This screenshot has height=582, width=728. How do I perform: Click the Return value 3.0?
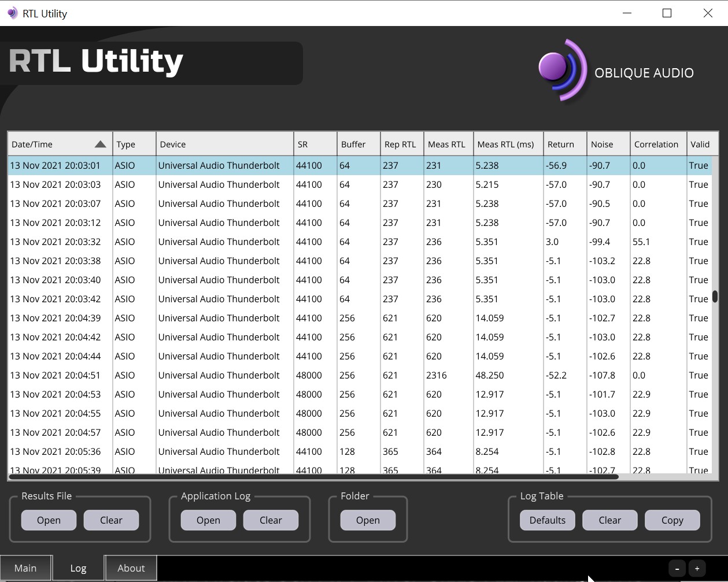click(x=552, y=242)
